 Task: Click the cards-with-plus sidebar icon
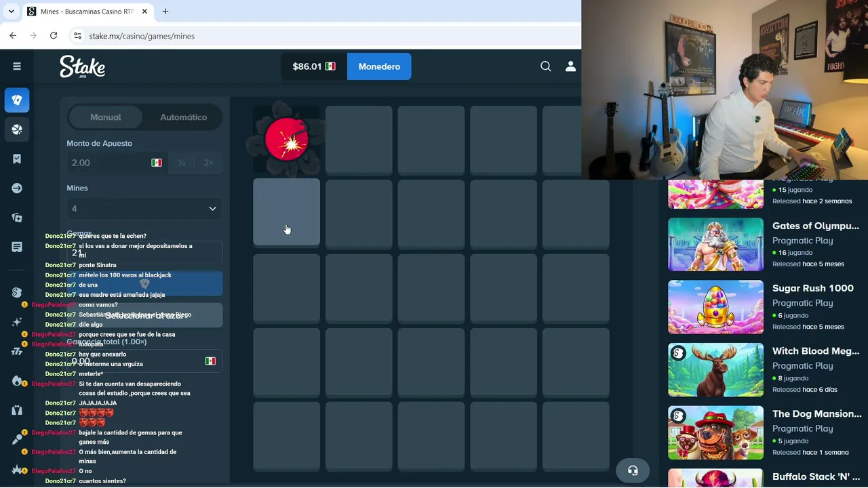17,218
